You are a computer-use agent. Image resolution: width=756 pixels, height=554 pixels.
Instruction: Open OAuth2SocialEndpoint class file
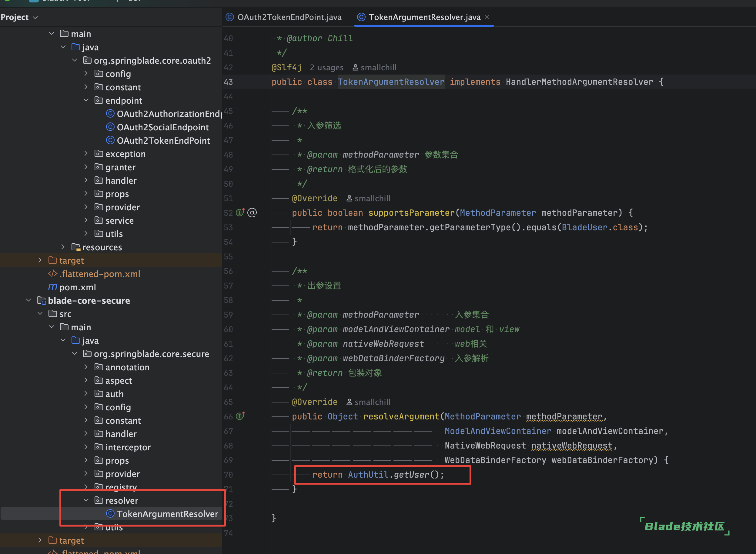163,127
